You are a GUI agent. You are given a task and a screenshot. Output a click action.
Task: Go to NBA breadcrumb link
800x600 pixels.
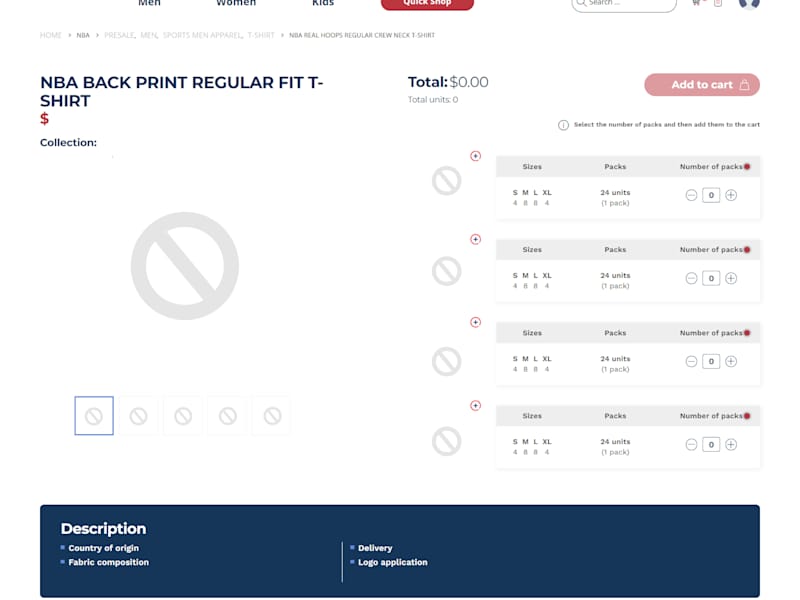pyautogui.click(x=83, y=35)
